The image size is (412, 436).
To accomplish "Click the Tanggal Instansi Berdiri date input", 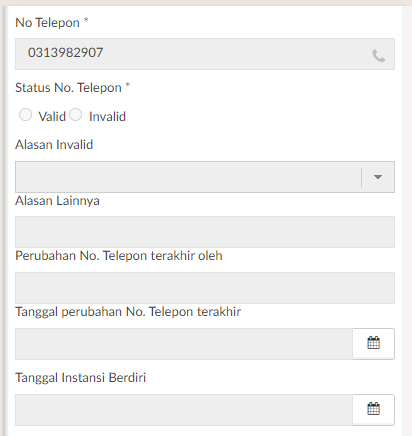I will (x=184, y=410).
